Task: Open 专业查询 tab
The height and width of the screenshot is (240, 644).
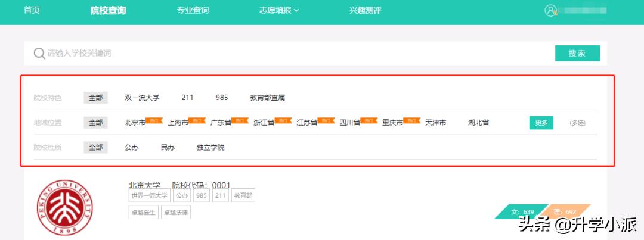Action: coord(193,10)
